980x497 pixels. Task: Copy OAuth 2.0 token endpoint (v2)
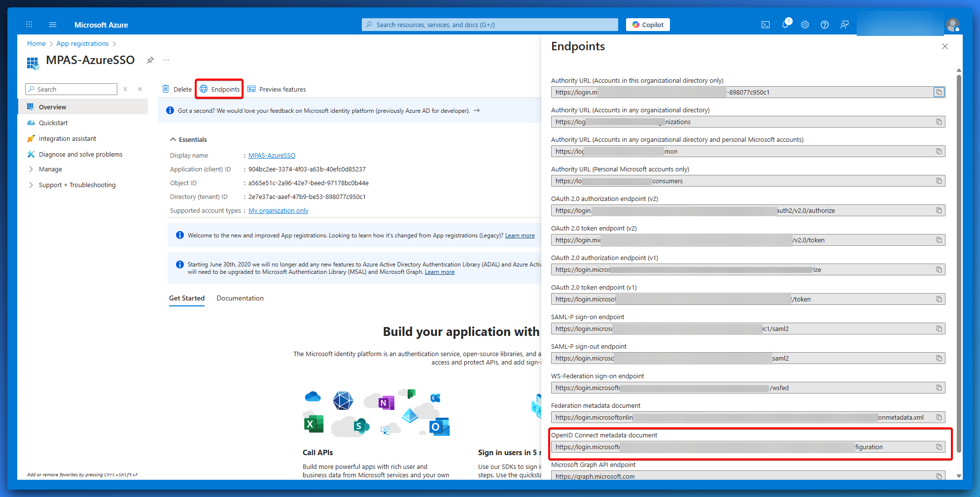[939, 240]
